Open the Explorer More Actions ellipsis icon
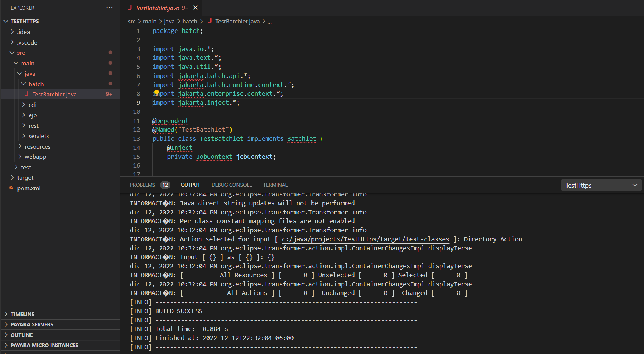Image resolution: width=644 pixels, height=354 pixels. [109, 8]
